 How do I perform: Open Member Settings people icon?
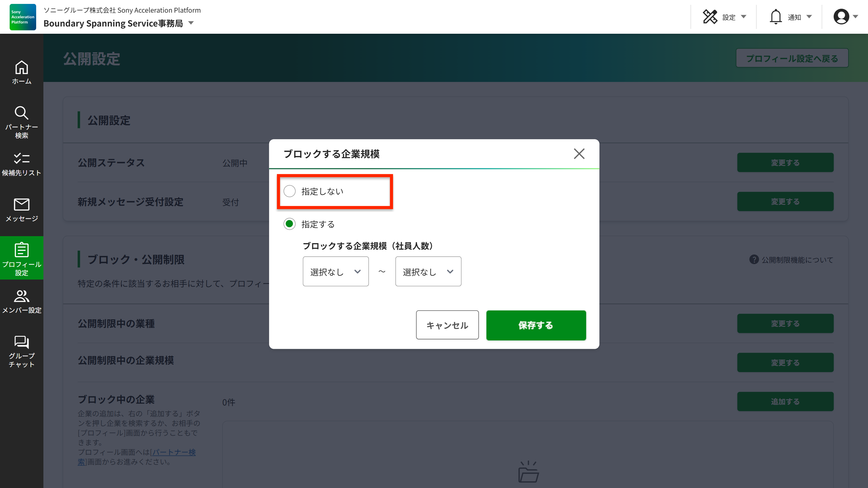pyautogui.click(x=22, y=296)
